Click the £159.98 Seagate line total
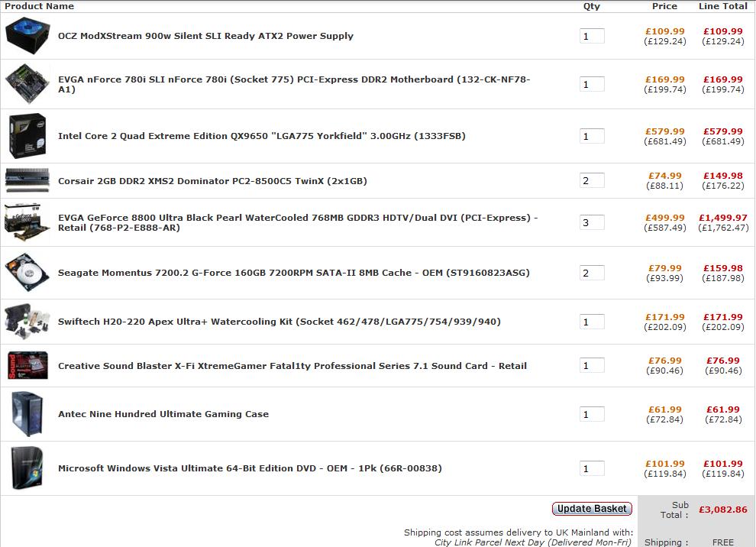The width and height of the screenshot is (756, 547). click(722, 267)
